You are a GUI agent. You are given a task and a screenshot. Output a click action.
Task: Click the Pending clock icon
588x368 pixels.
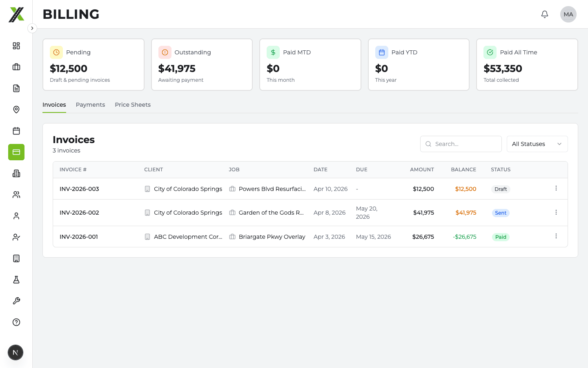(x=56, y=52)
